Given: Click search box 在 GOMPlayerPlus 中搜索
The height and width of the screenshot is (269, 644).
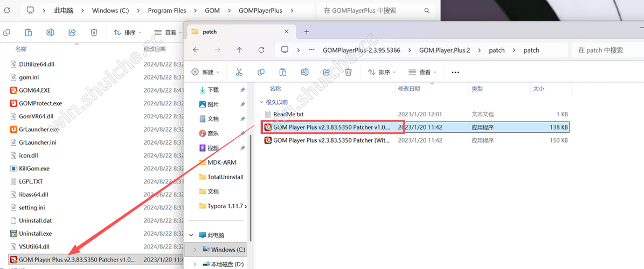Looking at the screenshot, I should click(x=376, y=10).
